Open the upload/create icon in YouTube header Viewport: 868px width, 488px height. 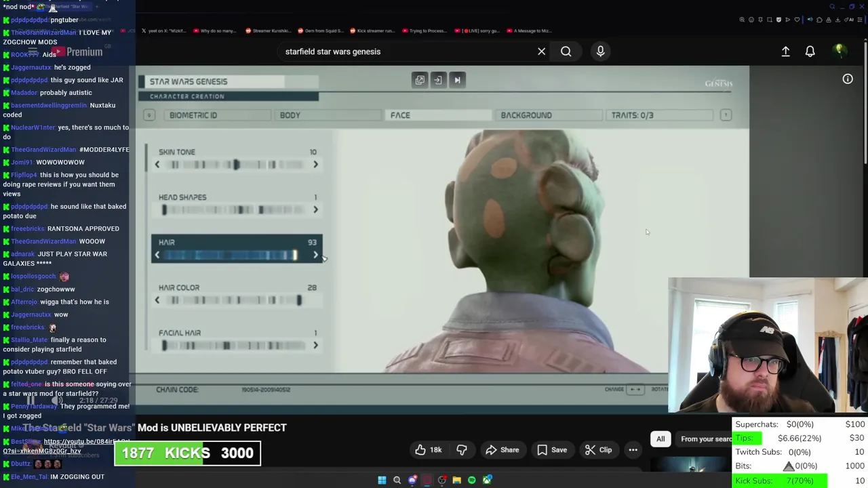click(785, 52)
